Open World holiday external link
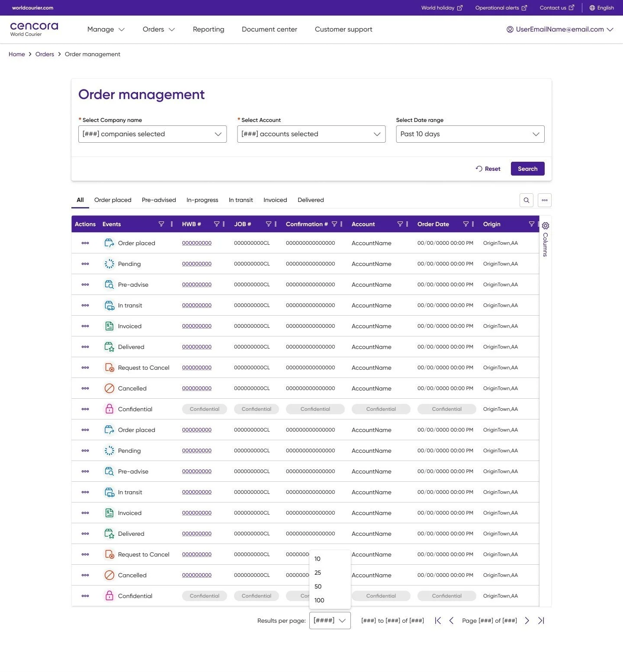 (442, 8)
